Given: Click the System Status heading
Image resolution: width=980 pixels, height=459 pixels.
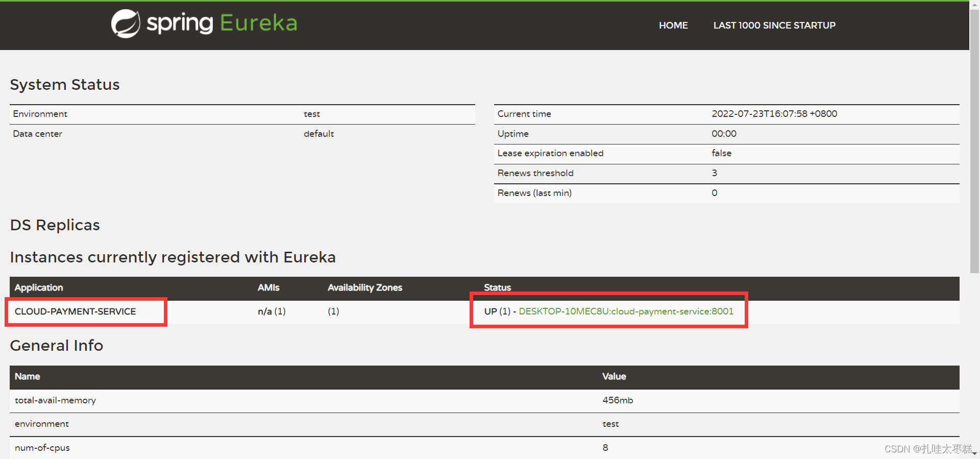Looking at the screenshot, I should click(65, 85).
